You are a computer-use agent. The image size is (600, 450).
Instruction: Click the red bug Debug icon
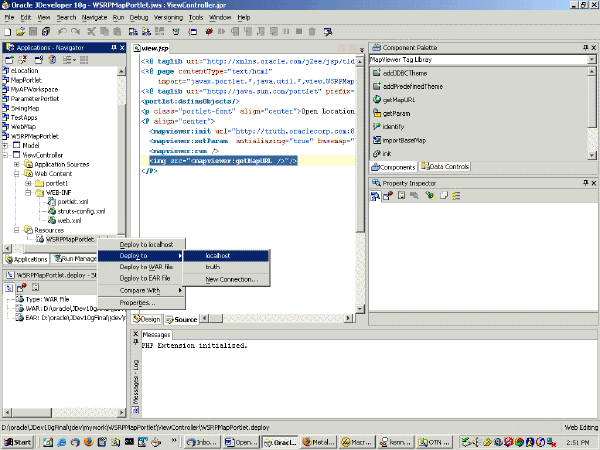[x=209, y=32]
